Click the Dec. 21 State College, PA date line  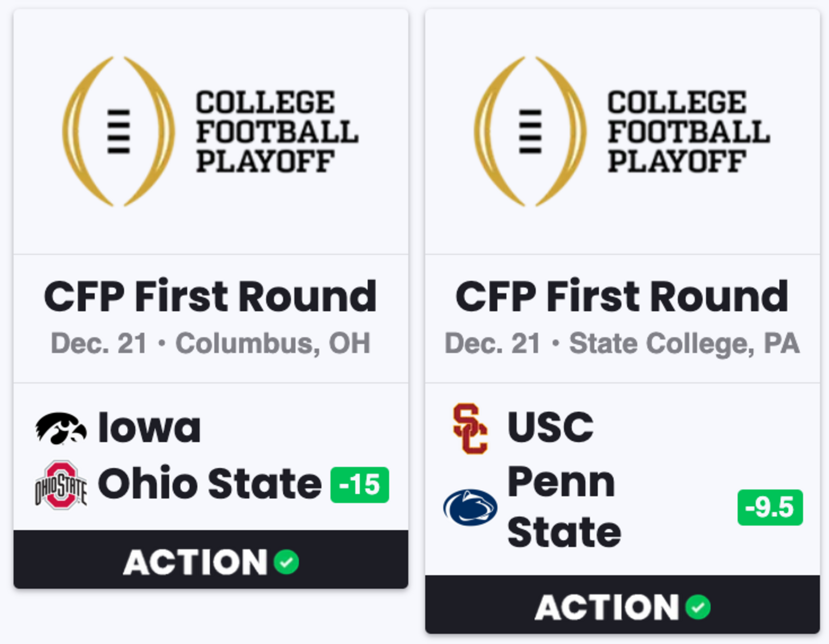pyautogui.click(x=622, y=344)
